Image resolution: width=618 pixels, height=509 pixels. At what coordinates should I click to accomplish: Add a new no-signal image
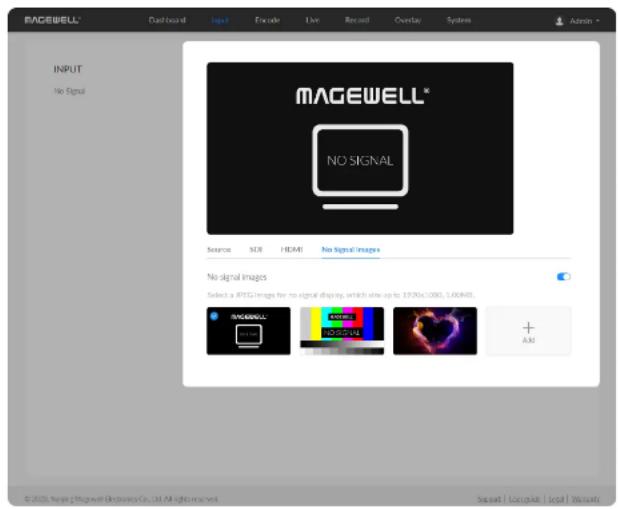[529, 331]
